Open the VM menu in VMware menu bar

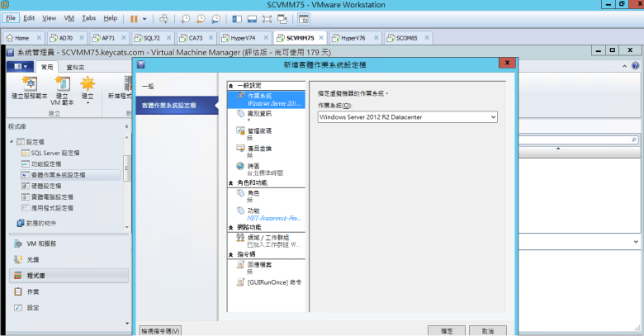69,17
